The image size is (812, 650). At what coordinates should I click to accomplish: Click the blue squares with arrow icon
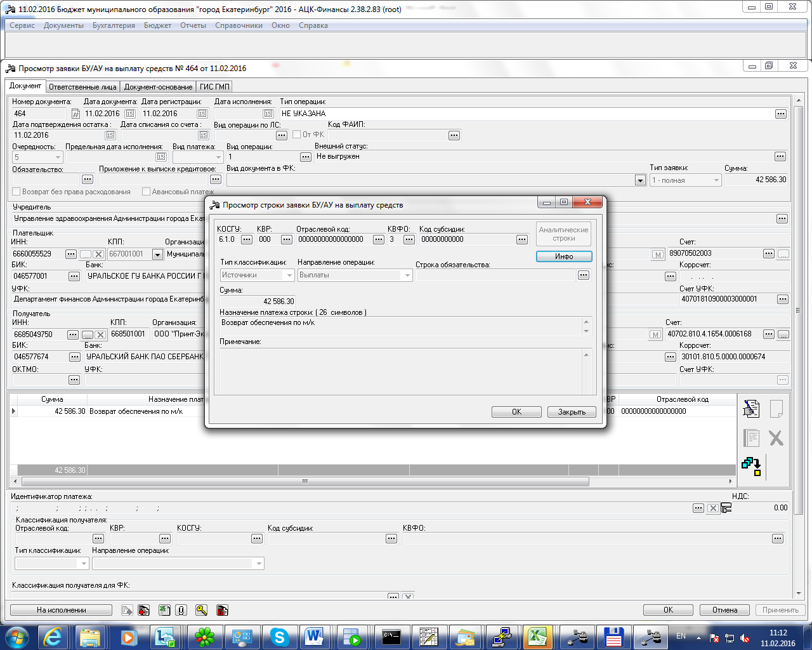pos(751,467)
